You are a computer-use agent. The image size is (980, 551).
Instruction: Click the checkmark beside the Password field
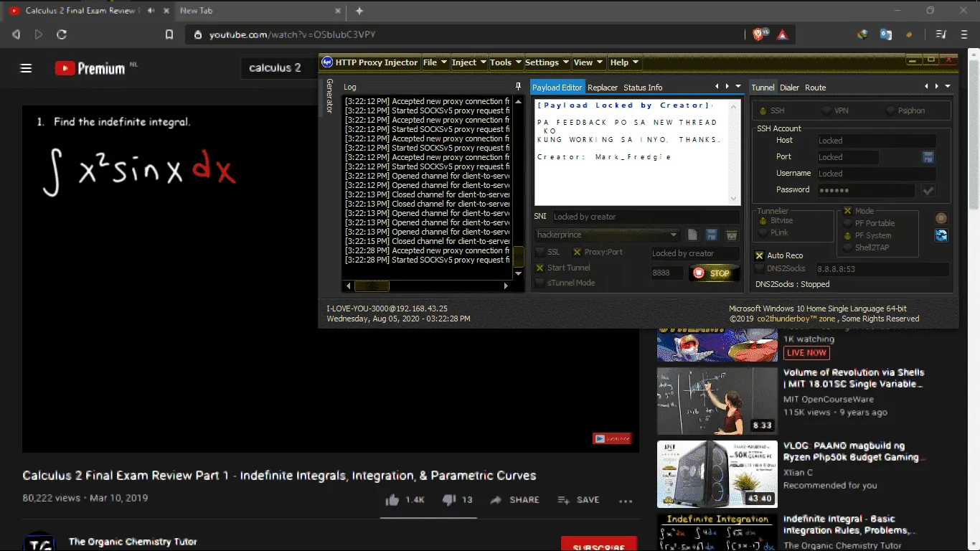[928, 191]
